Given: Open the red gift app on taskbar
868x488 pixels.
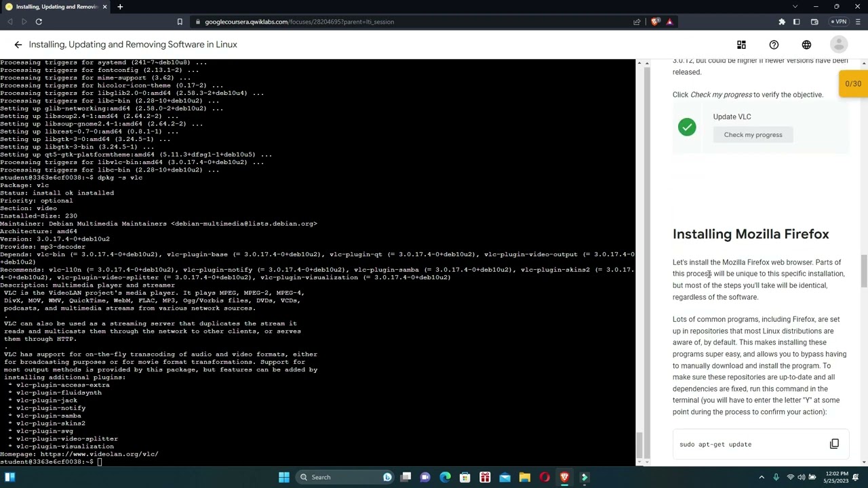Looking at the screenshot, I should coord(485,477).
